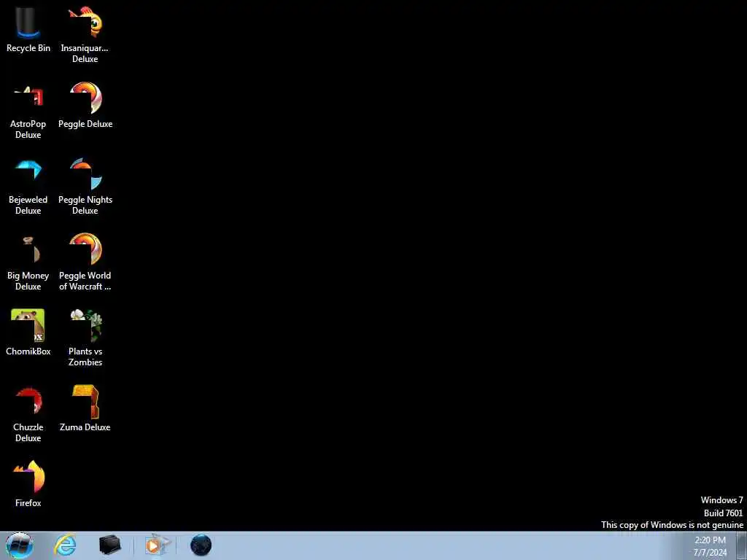
Task: Select Peggle World of Warcraft shortcut
Action: [85, 262]
